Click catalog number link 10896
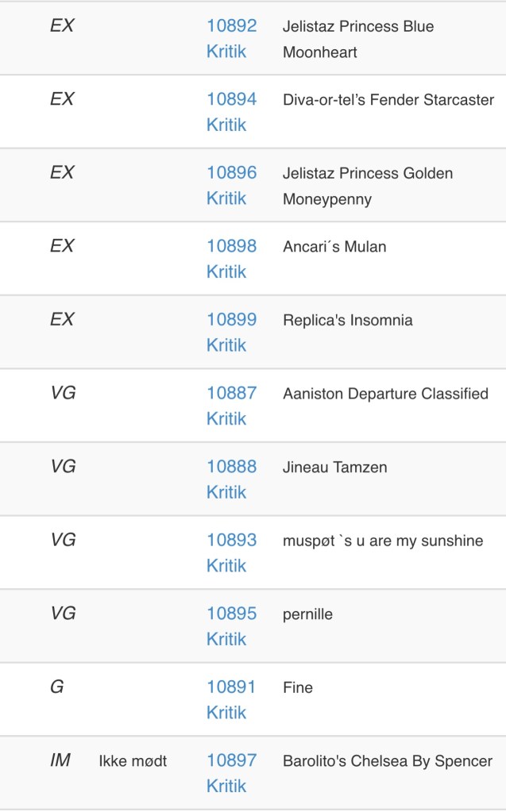The height and width of the screenshot is (812, 506). pos(231,173)
